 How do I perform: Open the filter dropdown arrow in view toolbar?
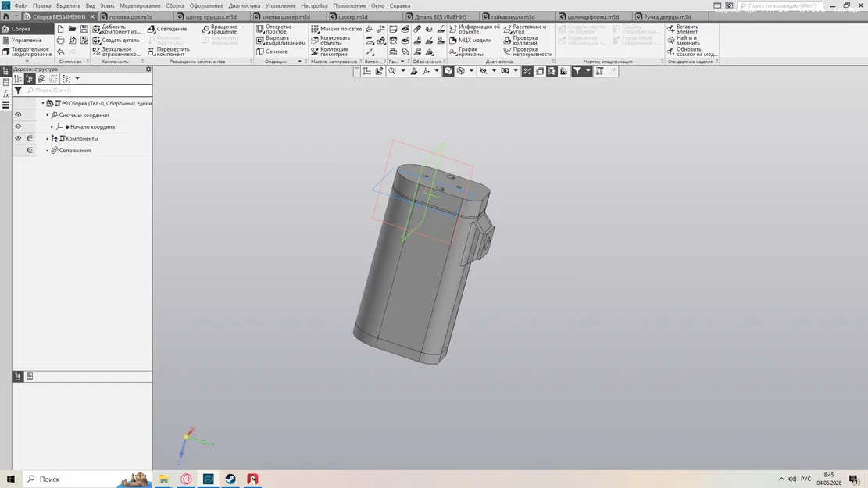click(x=588, y=71)
